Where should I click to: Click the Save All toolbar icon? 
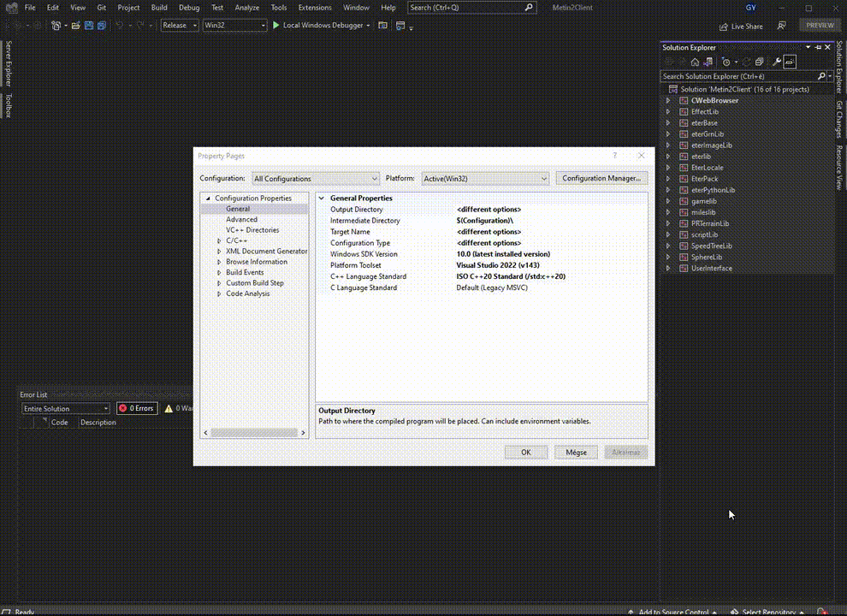click(102, 25)
